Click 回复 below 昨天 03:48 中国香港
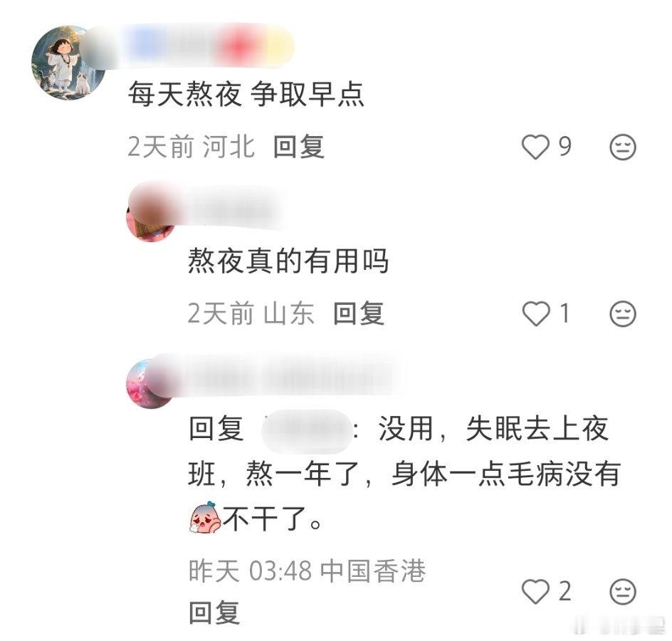672x641 pixels. [x=214, y=612]
